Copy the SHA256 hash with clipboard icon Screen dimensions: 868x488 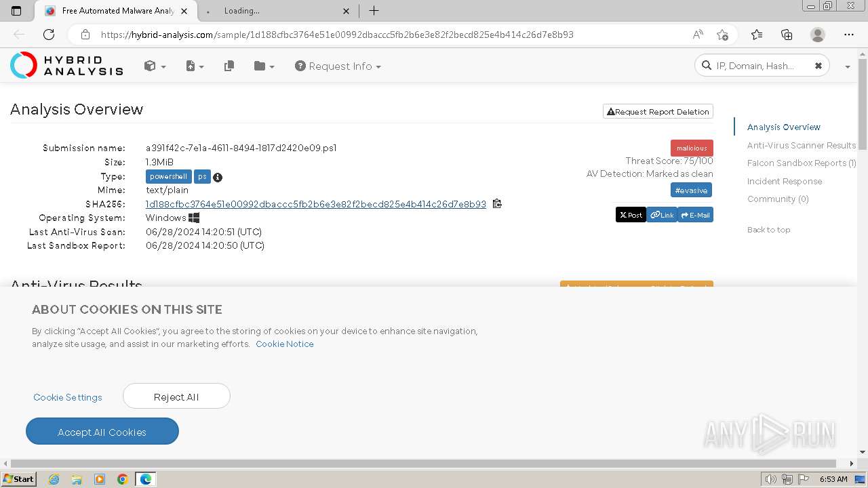tap(497, 203)
